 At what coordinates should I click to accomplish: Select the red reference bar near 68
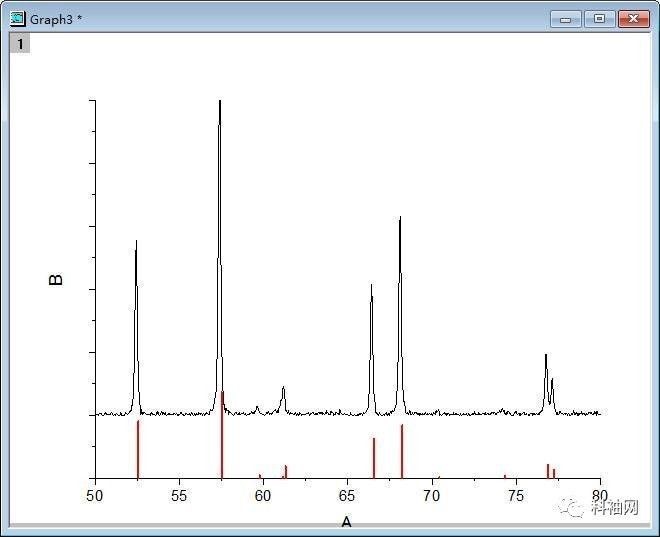pos(402,451)
